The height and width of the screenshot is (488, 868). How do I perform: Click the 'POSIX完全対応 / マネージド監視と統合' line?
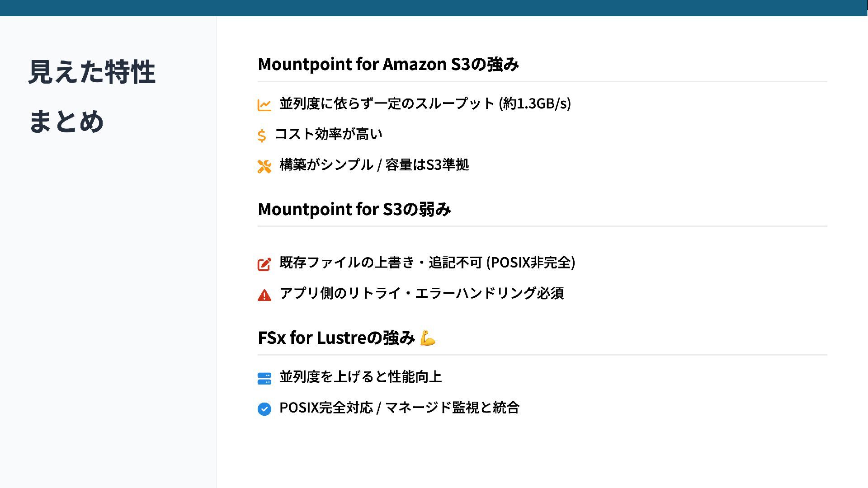[x=399, y=408]
